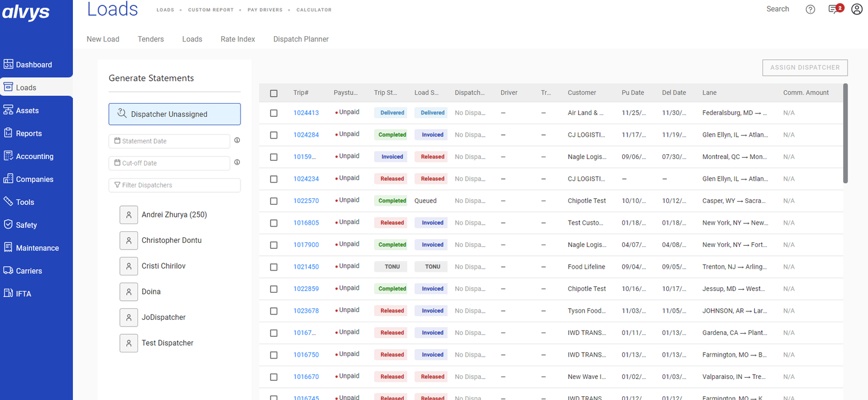Click the Accounting icon in the sidebar

click(8, 156)
